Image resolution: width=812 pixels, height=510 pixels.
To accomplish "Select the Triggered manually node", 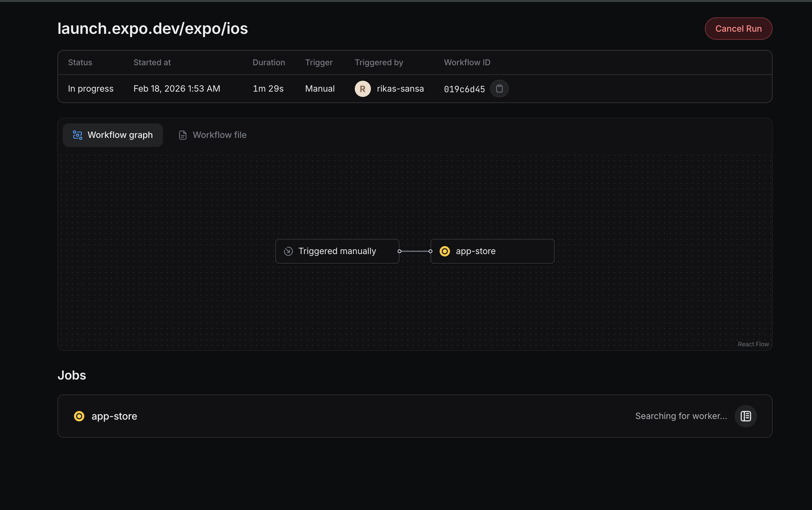I will (x=337, y=251).
